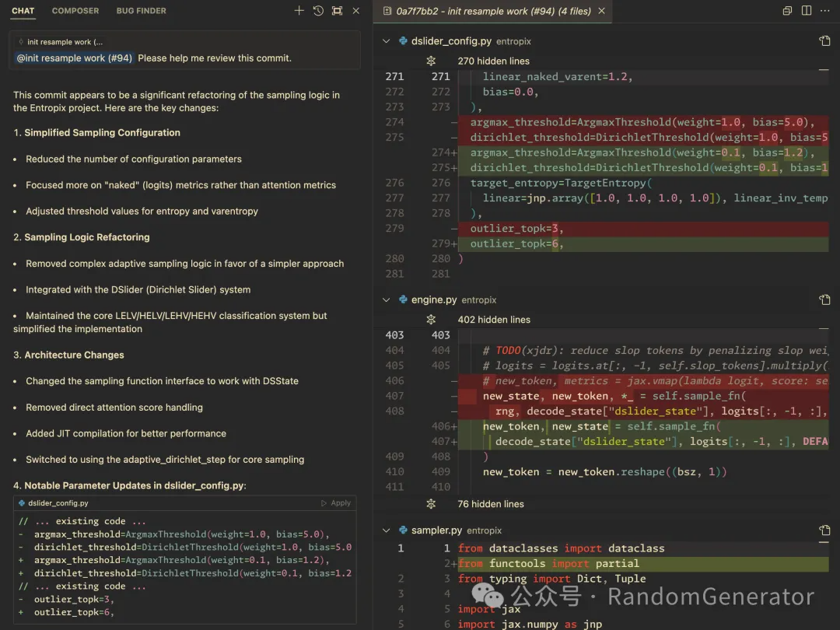Screen dimensions: 840x630
Task: Click the commit icon in chat context pill
Action: (21, 42)
